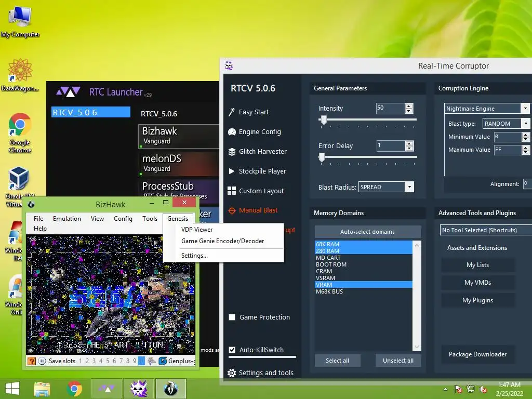Open My VMDs button
Image resolution: width=532 pixels, height=399 pixels.
tap(478, 283)
